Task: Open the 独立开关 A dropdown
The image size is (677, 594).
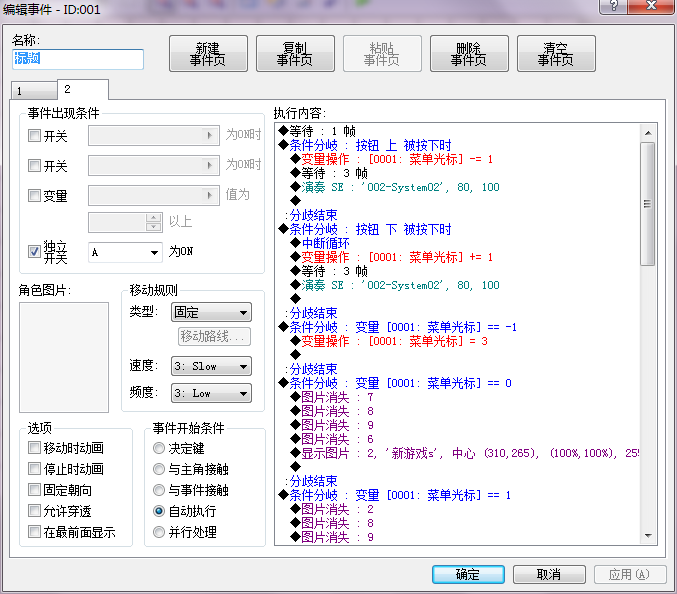Action: 125,252
